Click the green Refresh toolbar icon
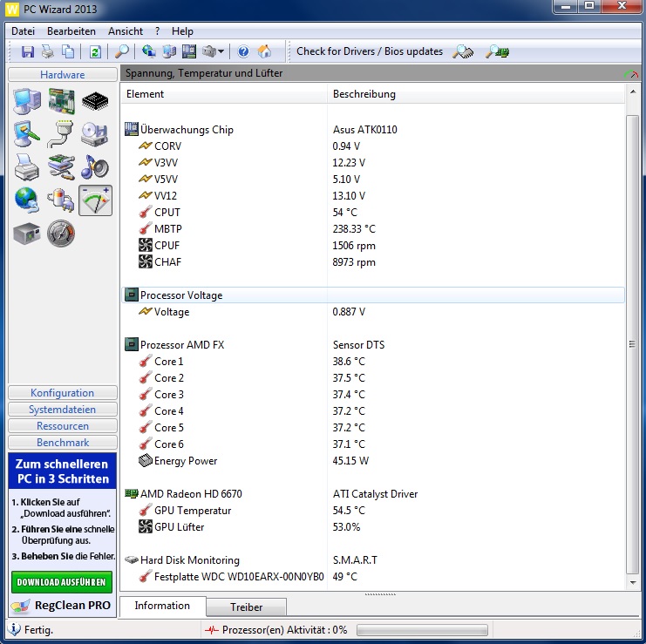The height and width of the screenshot is (644, 646). coord(95,52)
